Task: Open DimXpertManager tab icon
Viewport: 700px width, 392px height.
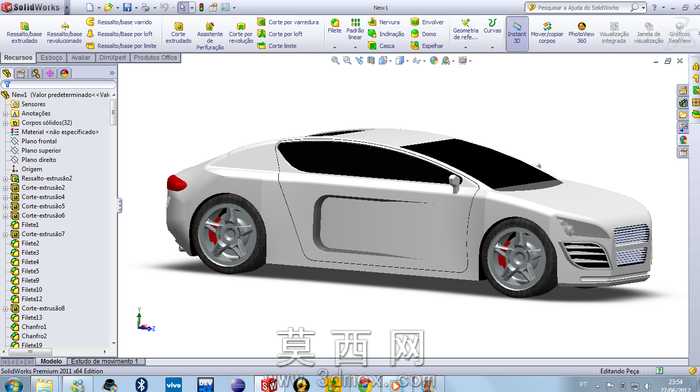Action: 50,73
